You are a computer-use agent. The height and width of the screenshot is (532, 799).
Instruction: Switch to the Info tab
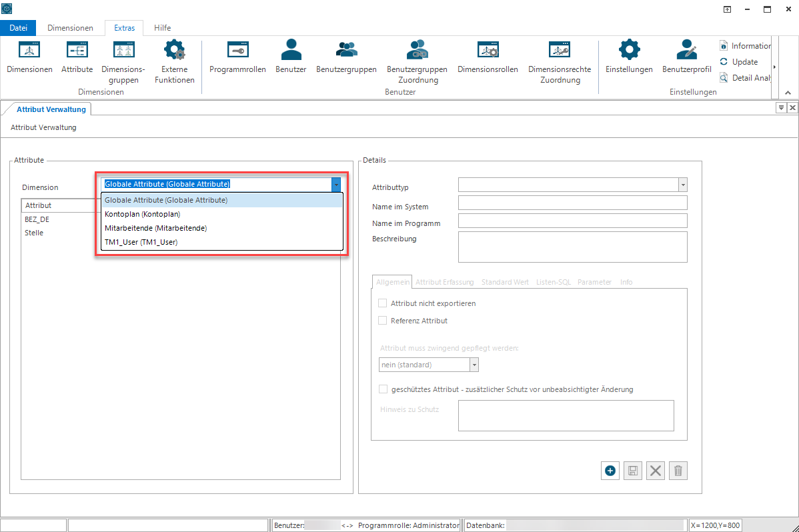(x=626, y=282)
